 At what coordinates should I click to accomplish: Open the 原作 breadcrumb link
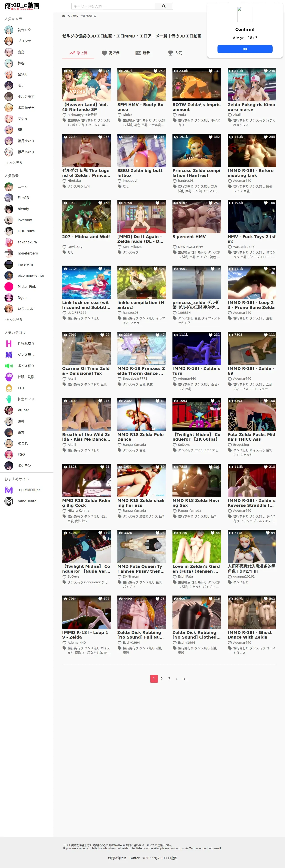[x=75, y=16]
